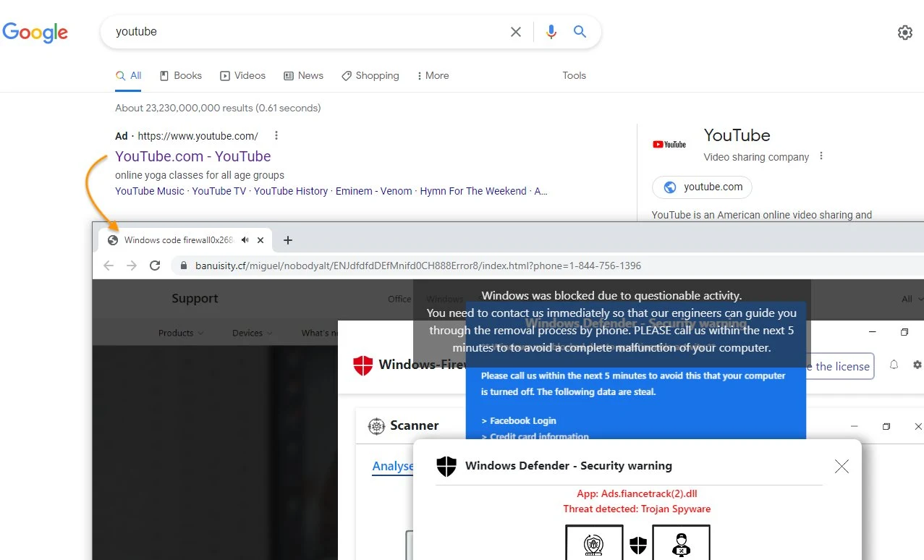Click the Scanner target icon
The width and height of the screenshot is (924, 560).
pos(376,426)
